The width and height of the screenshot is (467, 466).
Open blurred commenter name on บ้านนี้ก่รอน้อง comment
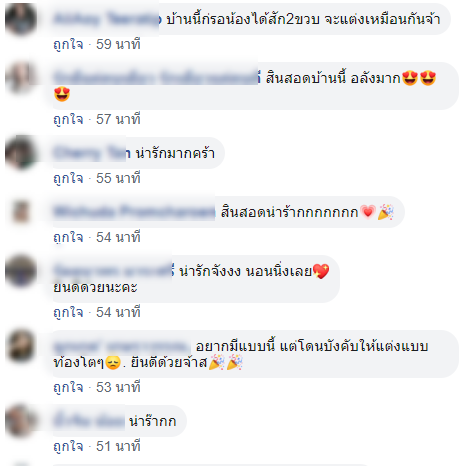pos(107,19)
